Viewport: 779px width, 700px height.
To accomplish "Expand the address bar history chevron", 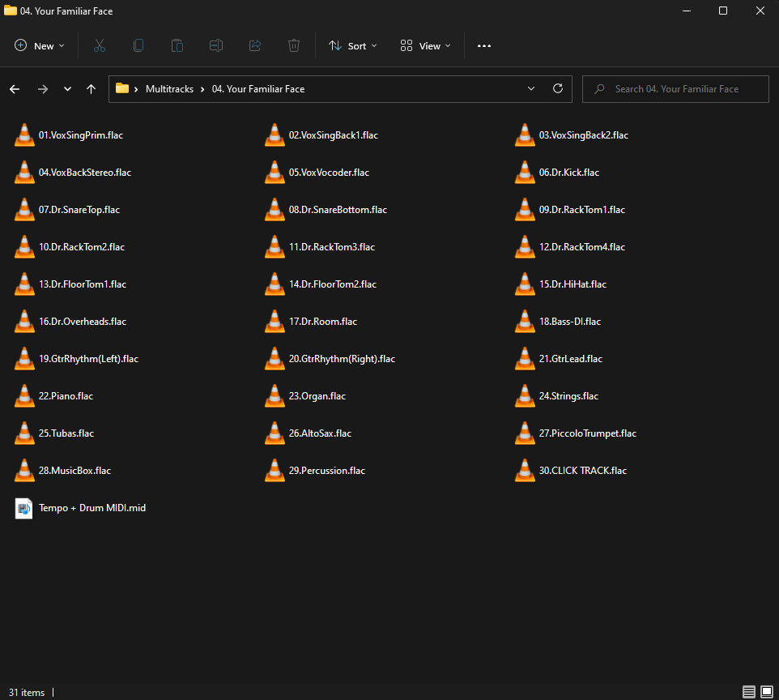I will (530, 89).
